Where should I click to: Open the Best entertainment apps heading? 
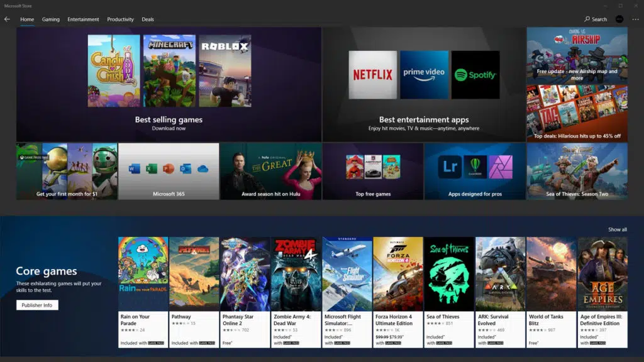[x=424, y=119]
